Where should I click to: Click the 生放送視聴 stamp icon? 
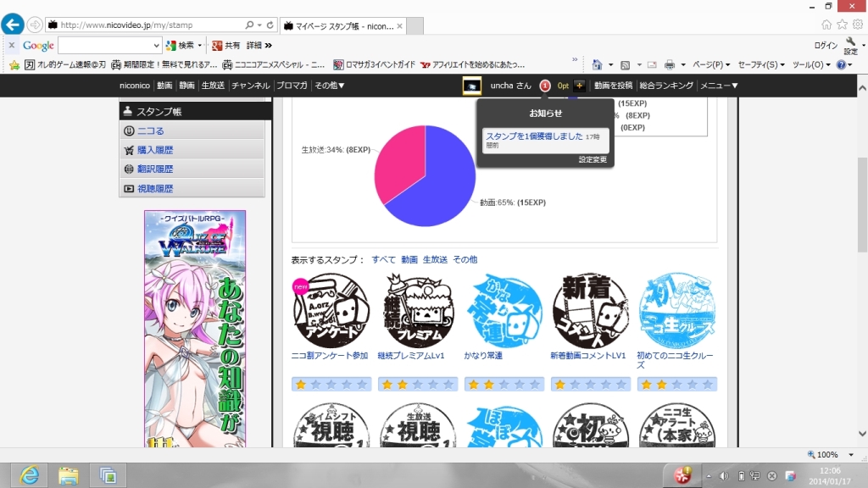pyautogui.click(x=418, y=425)
